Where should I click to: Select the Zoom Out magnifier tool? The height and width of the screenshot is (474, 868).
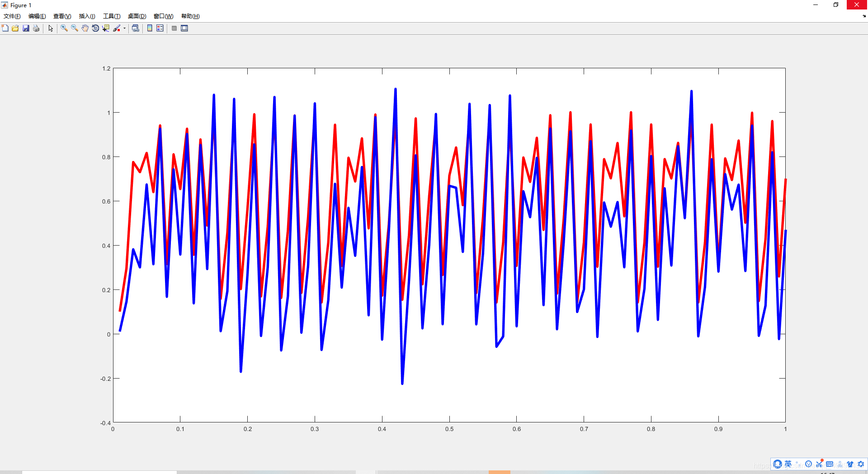(75, 28)
